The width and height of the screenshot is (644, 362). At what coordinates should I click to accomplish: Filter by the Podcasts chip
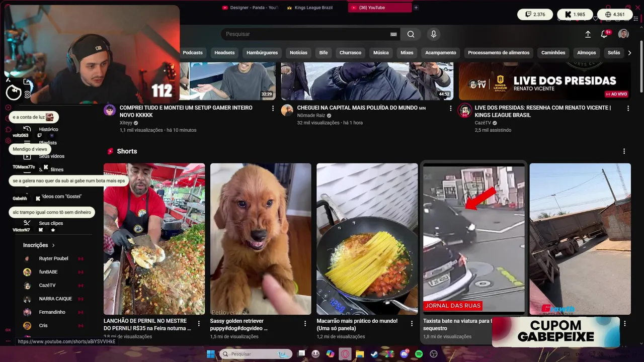[193, 53]
